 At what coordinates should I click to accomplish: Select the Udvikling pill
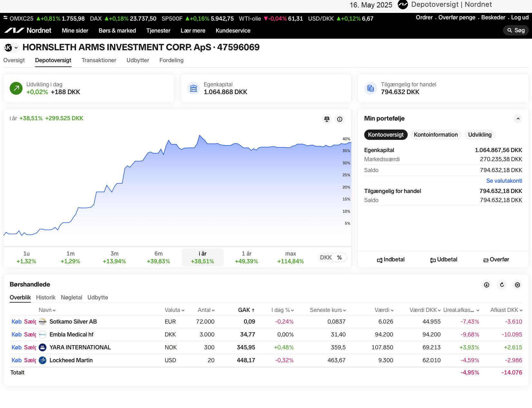pos(480,135)
